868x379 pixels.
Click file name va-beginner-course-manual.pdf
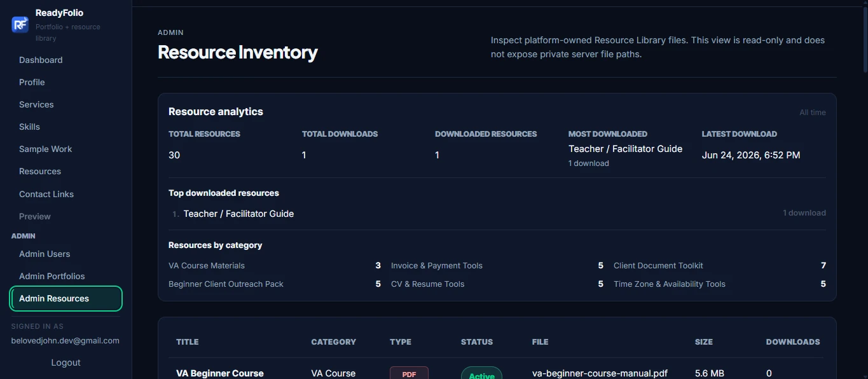pos(600,373)
